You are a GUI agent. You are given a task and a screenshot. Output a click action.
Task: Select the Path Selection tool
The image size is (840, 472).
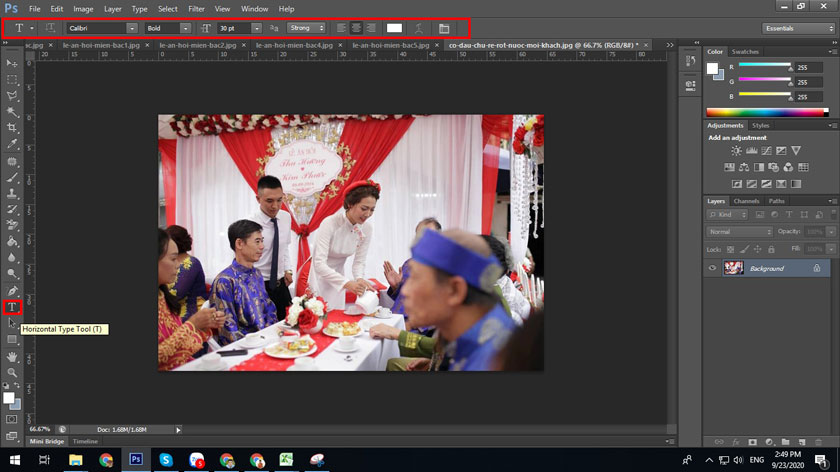(12, 323)
